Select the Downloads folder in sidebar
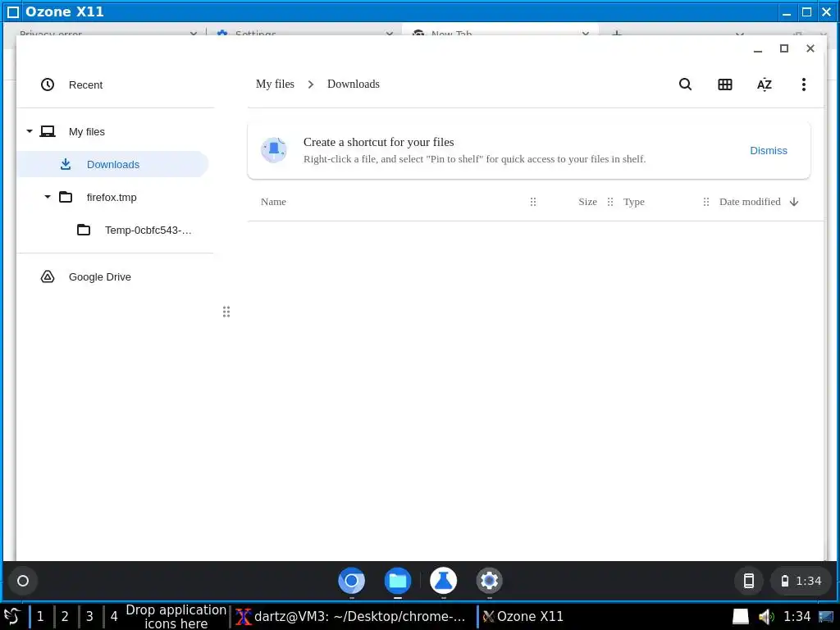This screenshot has height=630, width=840. click(113, 164)
